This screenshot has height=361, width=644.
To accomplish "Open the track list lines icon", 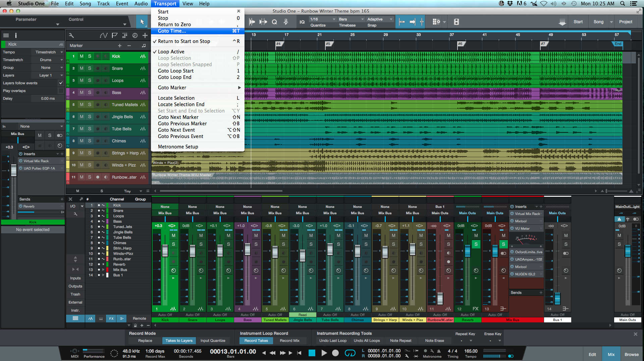I will pyautogui.click(x=6, y=35).
